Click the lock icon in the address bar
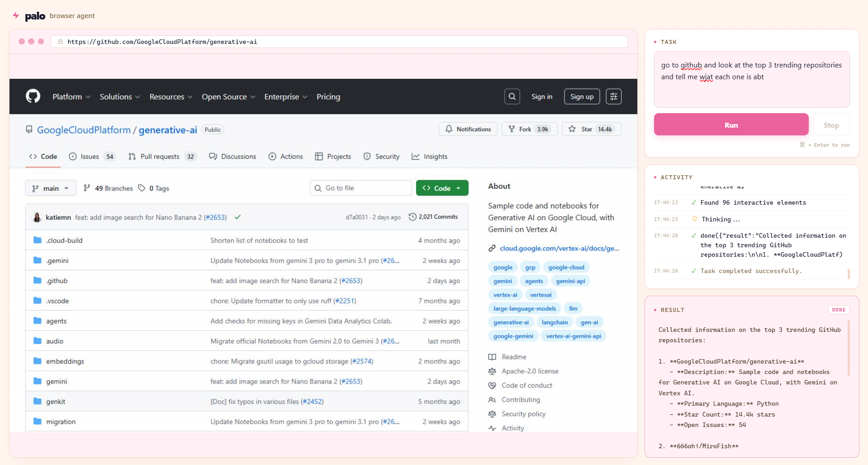The width and height of the screenshot is (868, 465). click(x=60, y=42)
